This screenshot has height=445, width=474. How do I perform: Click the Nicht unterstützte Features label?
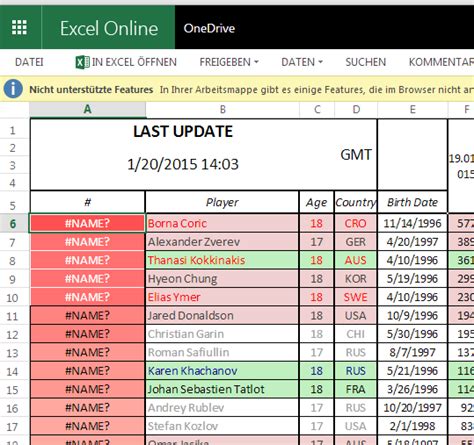[91, 90]
